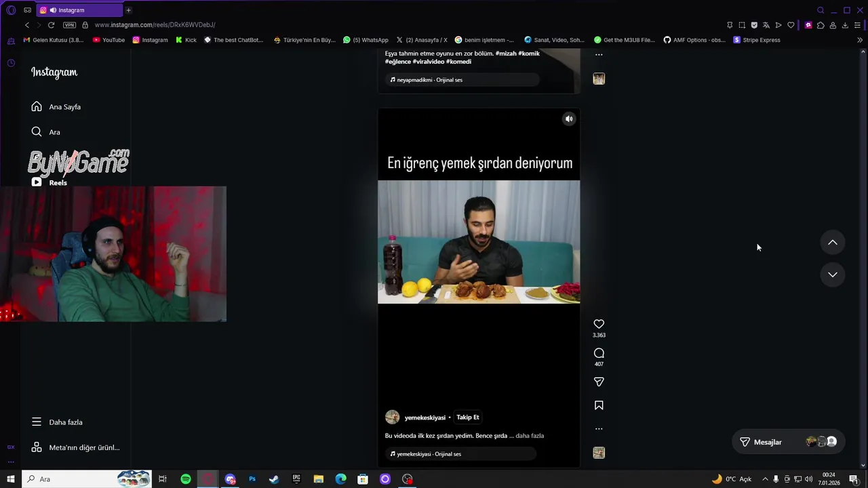This screenshot has width=868, height=488.
Task: Go to previous reel with up arrow
Action: click(833, 243)
